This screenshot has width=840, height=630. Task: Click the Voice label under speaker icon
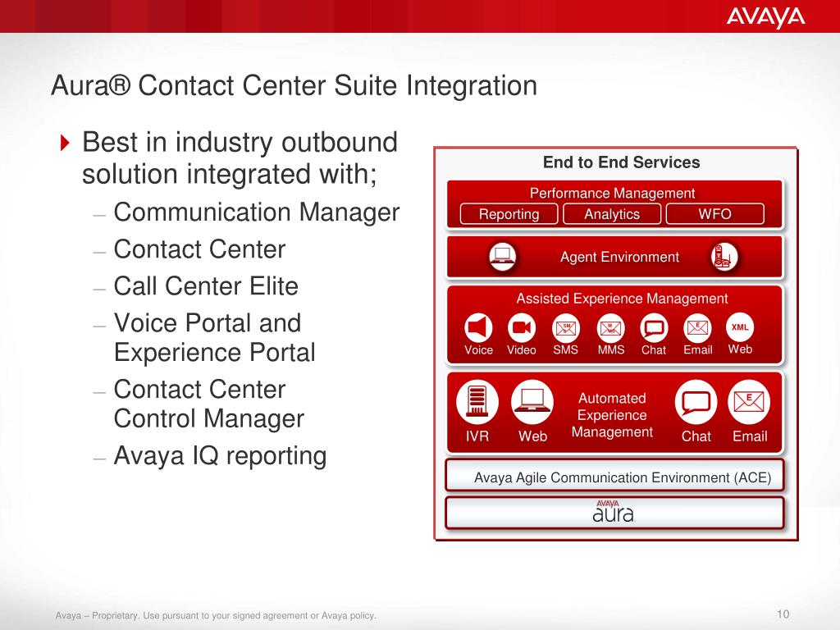coord(478,349)
